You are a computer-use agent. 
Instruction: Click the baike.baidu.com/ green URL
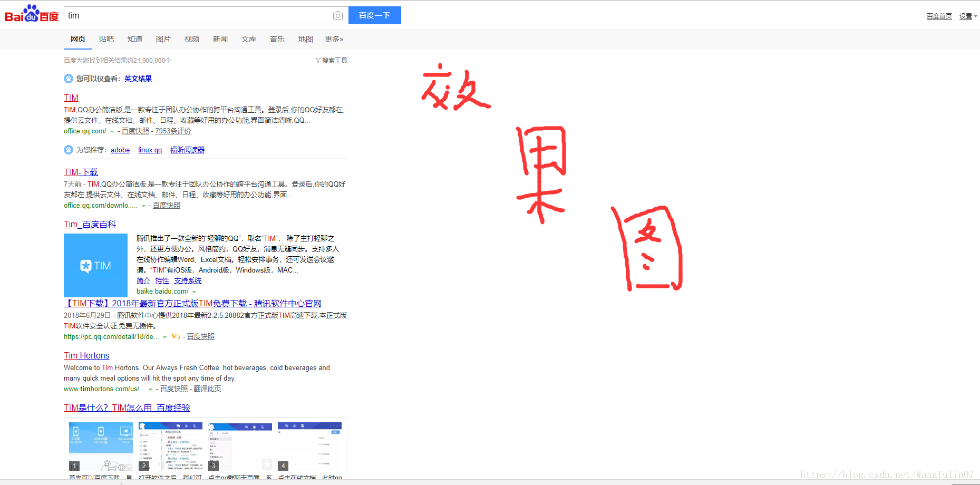click(162, 292)
